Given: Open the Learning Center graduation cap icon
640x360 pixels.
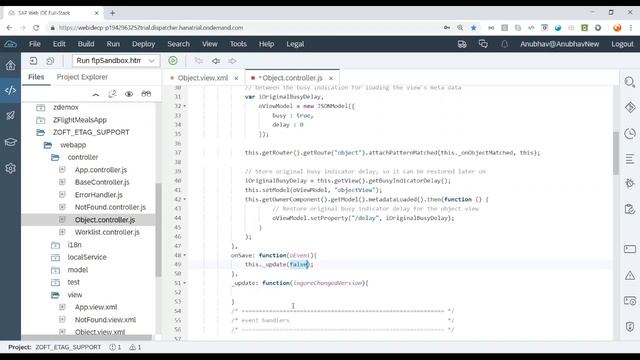Looking at the screenshot, I should pos(10,142).
